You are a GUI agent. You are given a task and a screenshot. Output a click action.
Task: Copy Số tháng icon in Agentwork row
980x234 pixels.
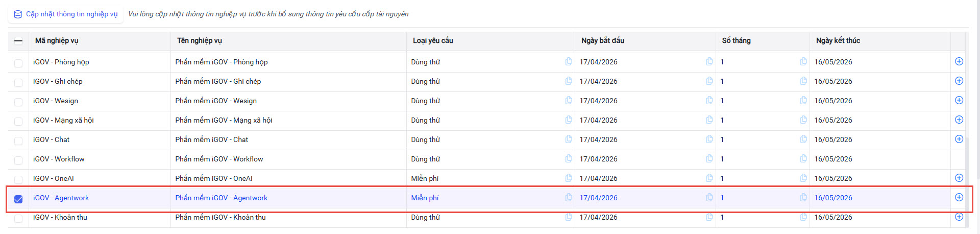click(803, 197)
